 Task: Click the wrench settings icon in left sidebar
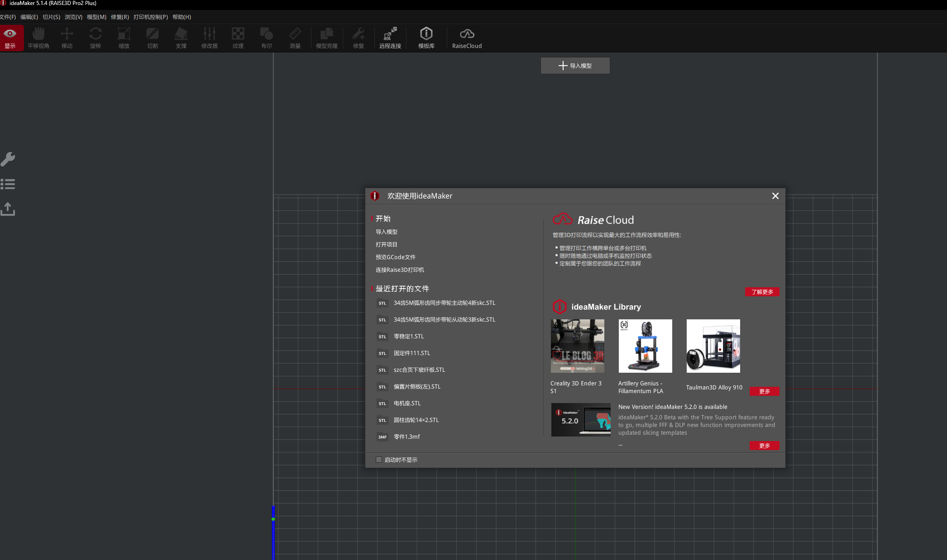coord(8,159)
